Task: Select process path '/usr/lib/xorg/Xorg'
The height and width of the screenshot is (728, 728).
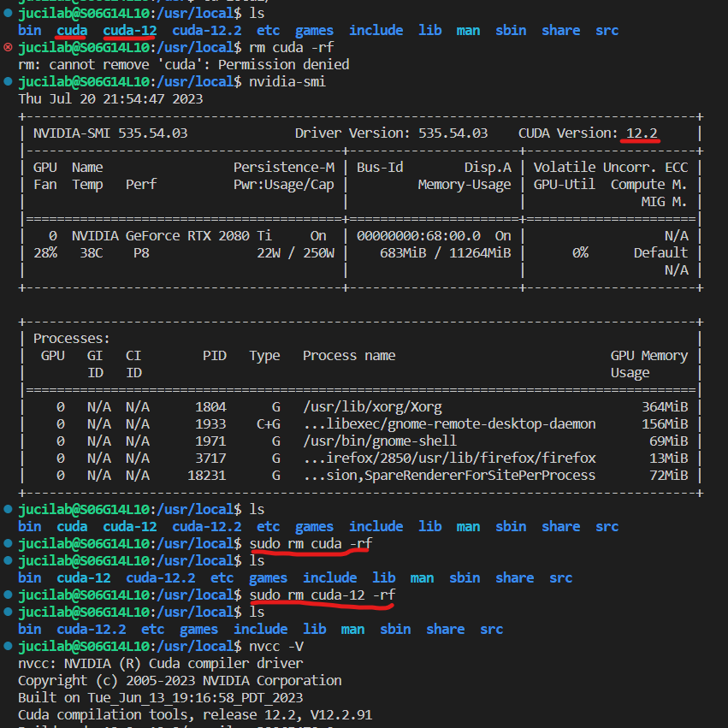Action: tap(372, 407)
